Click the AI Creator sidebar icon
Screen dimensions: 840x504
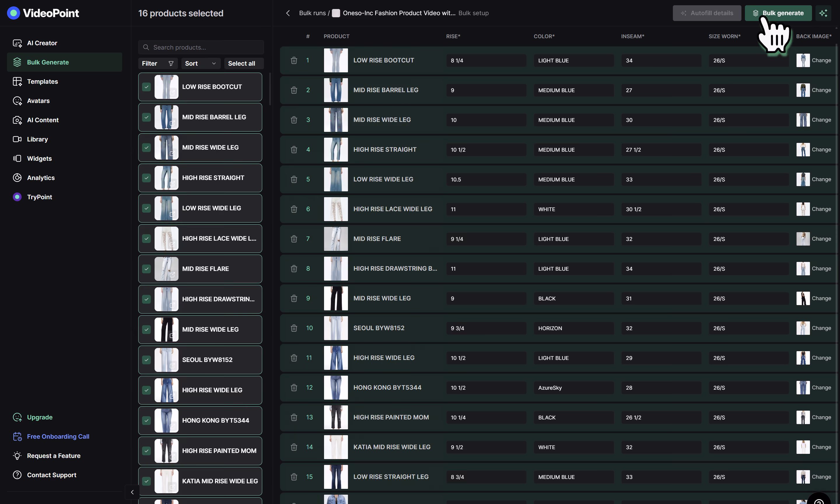point(17,43)
